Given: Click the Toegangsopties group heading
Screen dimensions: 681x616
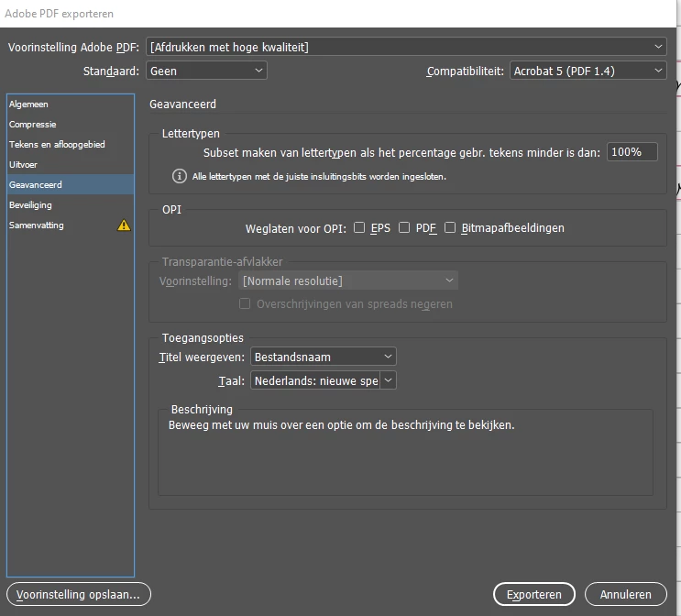Looking at the screenshot, I should (203, 338).
